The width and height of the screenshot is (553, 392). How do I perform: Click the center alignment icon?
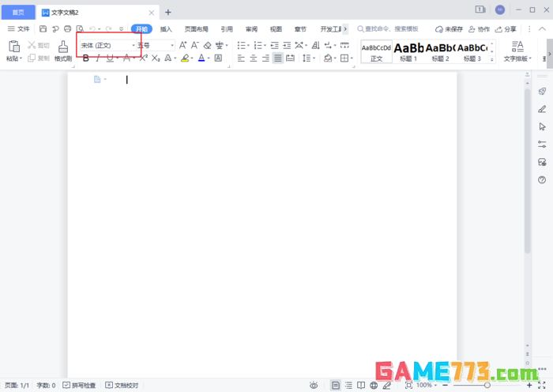pyautogui.click(x=253, y=58)
